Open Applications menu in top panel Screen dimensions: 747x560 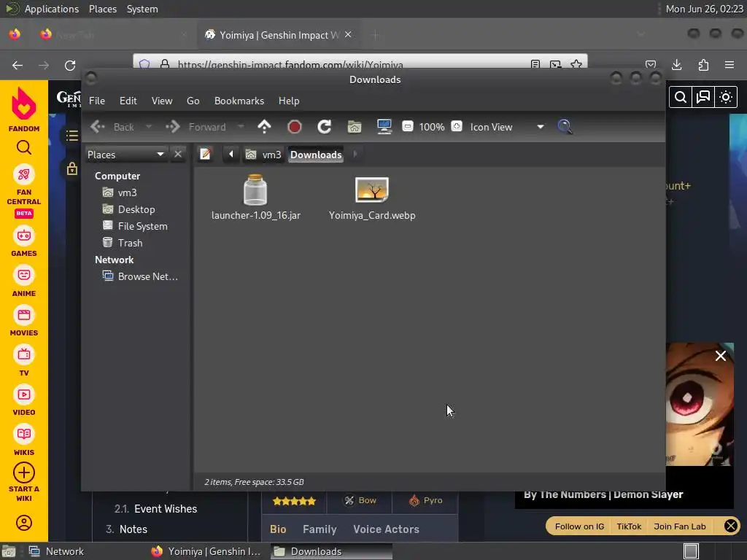pyautogui.click(x=52, y=9)
